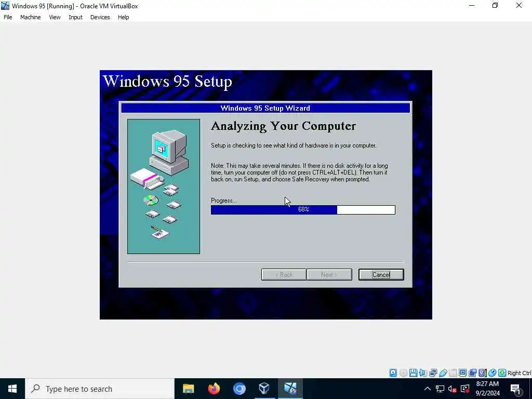This screenshot has height=399, width=532.
Task: Show hidden system tray icons
Action: [428, 389]
